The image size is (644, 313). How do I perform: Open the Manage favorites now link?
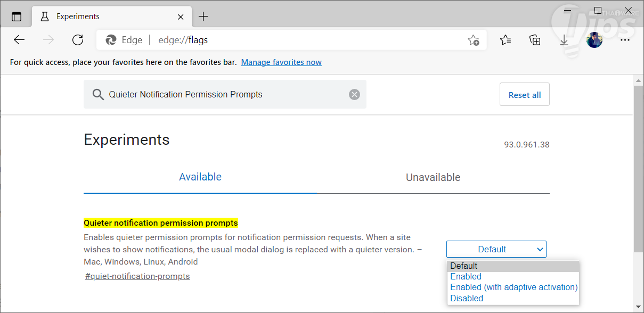tap(281, 62)
